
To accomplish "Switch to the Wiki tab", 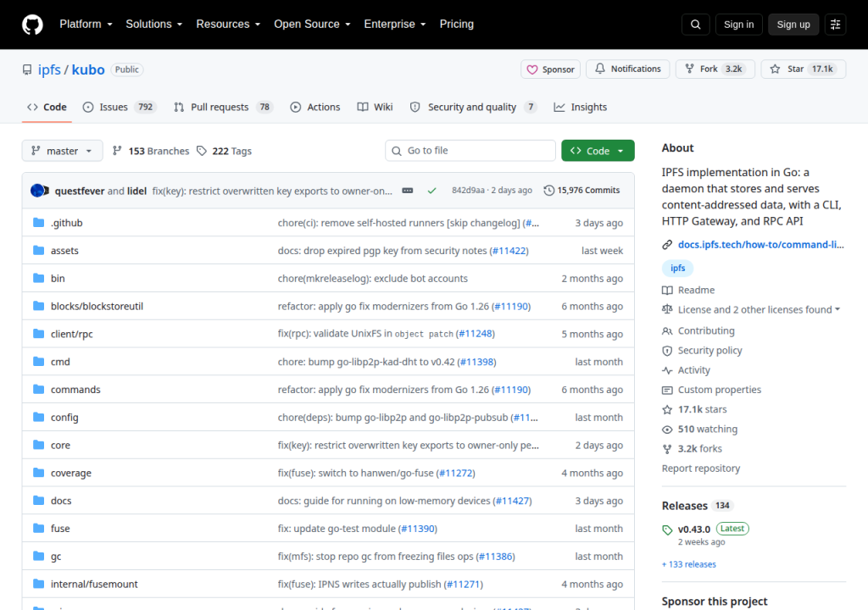I will [x=375, y=107].
